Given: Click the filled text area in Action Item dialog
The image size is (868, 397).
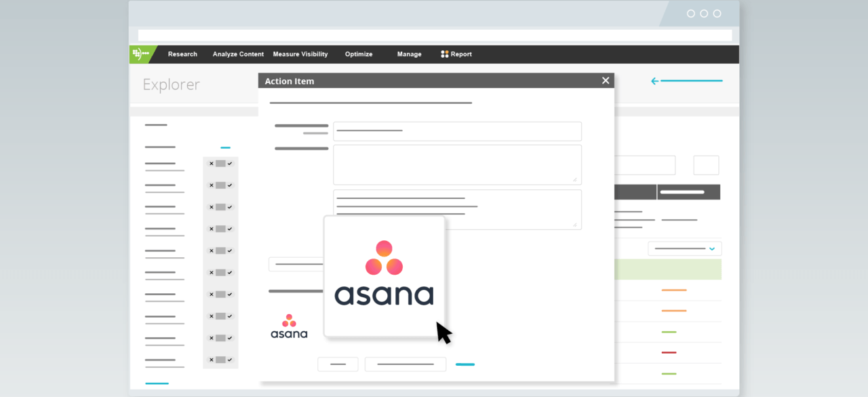Looking at the screenshot, I should point(457,209).
